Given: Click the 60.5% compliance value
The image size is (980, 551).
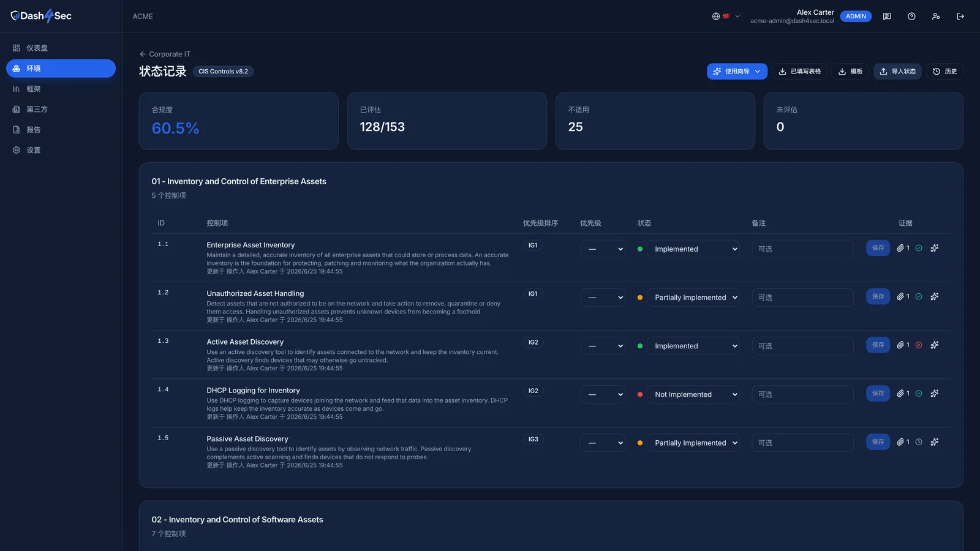Looking at the screenshot, I should pyautogui.click(x=175, y=128).
